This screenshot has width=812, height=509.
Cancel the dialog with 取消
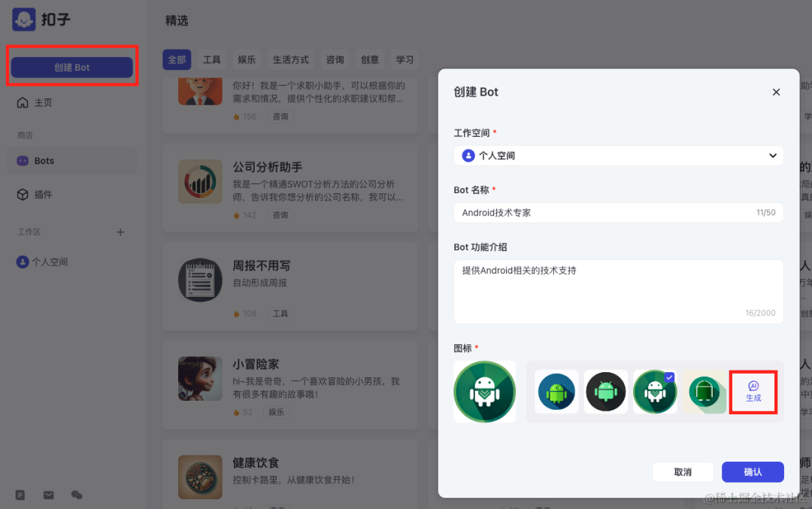pos(683,471)
